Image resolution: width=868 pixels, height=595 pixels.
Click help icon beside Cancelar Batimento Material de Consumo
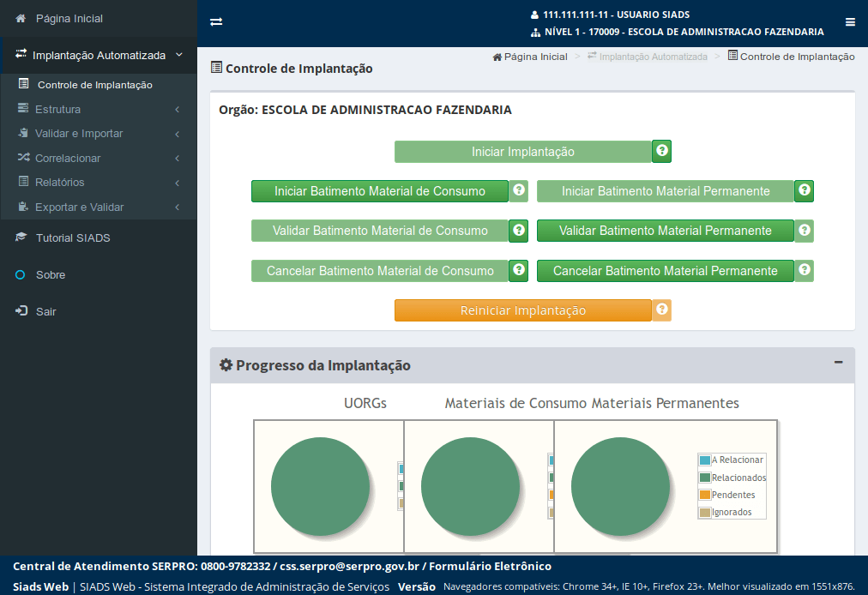[x=519, y=271]
